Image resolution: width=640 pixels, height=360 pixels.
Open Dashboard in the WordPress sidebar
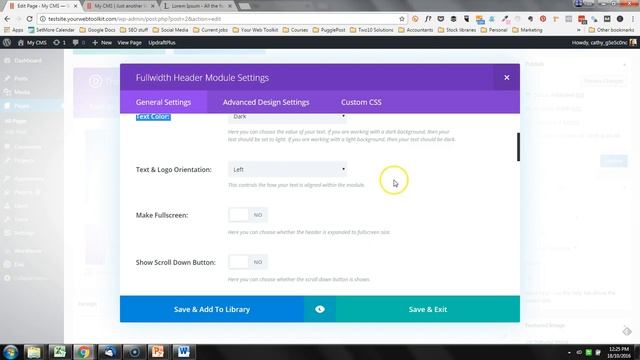pyautogui.click(x=28, y=60)
